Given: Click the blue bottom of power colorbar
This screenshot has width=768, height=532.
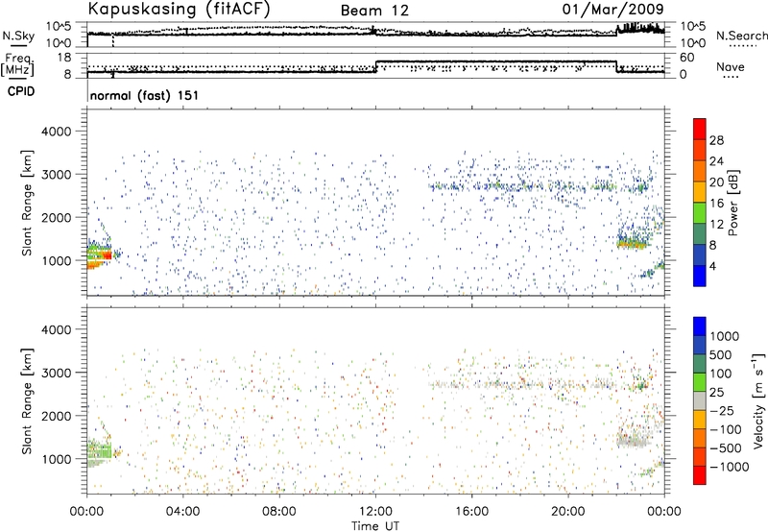Looking at the screenshot, I should (x=700, y=276).
